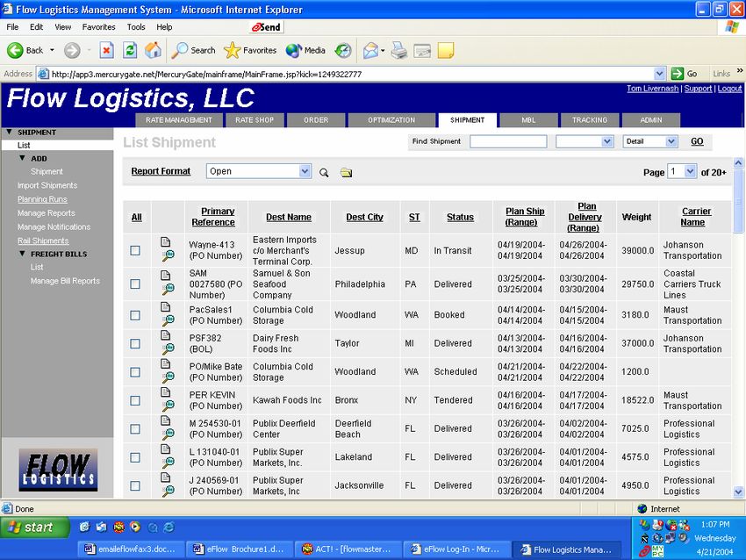Viewport: 746px width, 560px height.
Task: Switch to eFlow Log-In taskbar window
Action: [x=456, y=549]
